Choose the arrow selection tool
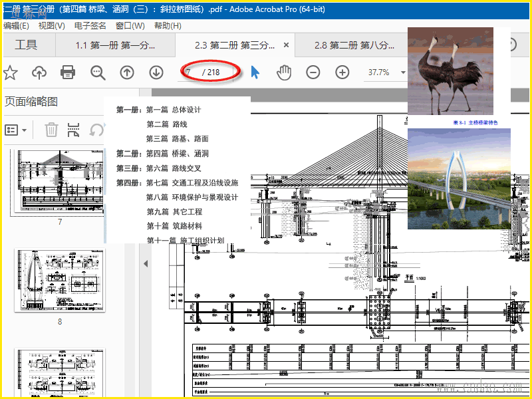This screenshot has width=532, height=399. point(255,72)
